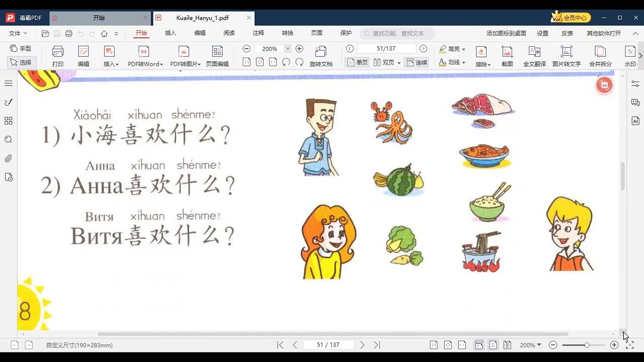Set actual size 1:1 view in ribbon
Screen dimensions: 644x362
pos(247,62)
